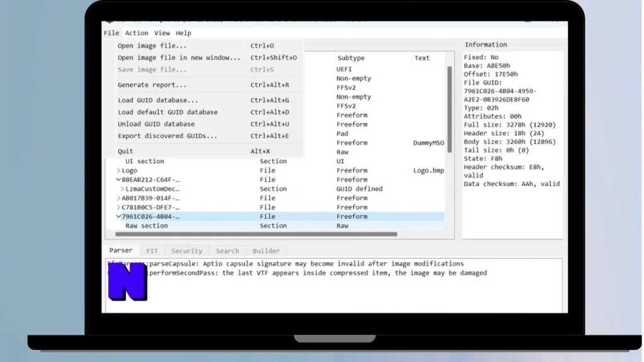Open the Action menu
This screenshot has height=362, width=644.
coord(136,33)
